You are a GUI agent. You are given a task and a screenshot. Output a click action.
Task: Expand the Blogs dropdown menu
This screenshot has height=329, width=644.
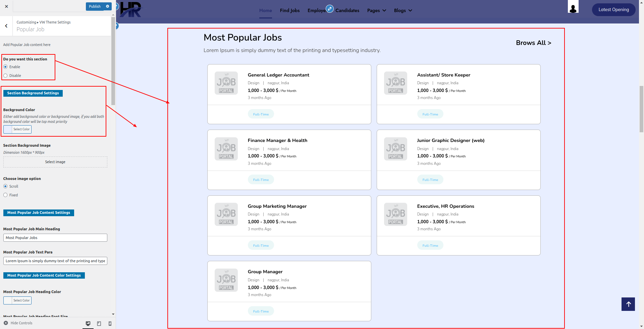(403, 10)
